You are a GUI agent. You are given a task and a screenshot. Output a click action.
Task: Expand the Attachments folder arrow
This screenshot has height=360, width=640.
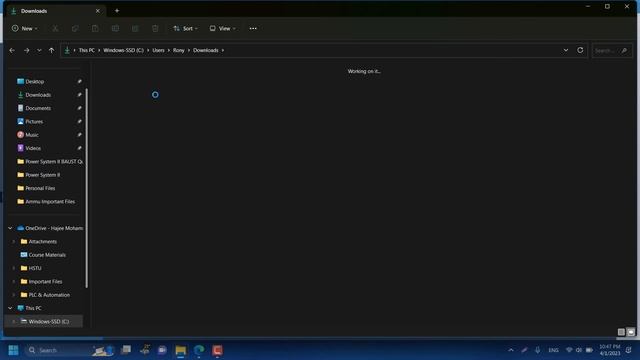[x=13, y=242]
